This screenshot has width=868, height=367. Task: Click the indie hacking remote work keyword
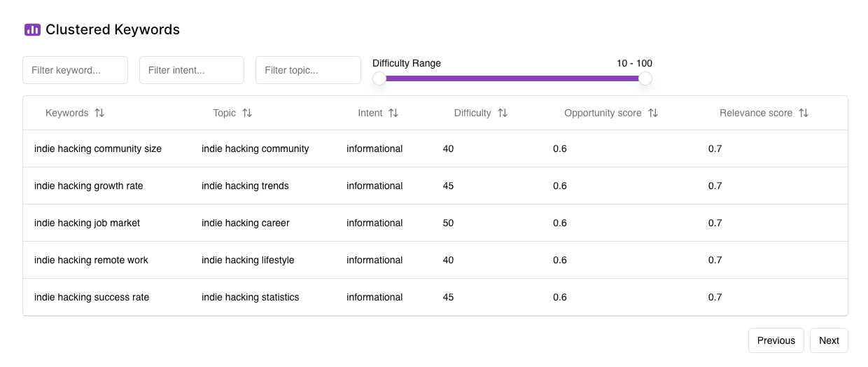pos(91,260)
